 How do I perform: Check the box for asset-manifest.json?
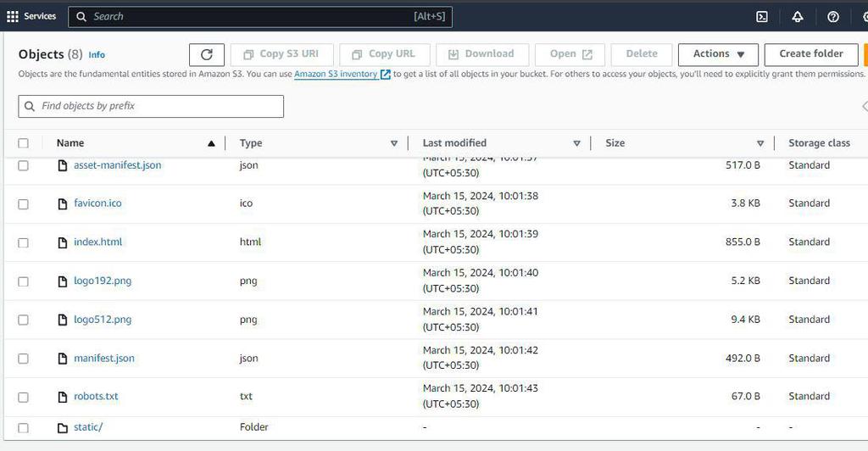pyautogui.click(x=23, y=165)
